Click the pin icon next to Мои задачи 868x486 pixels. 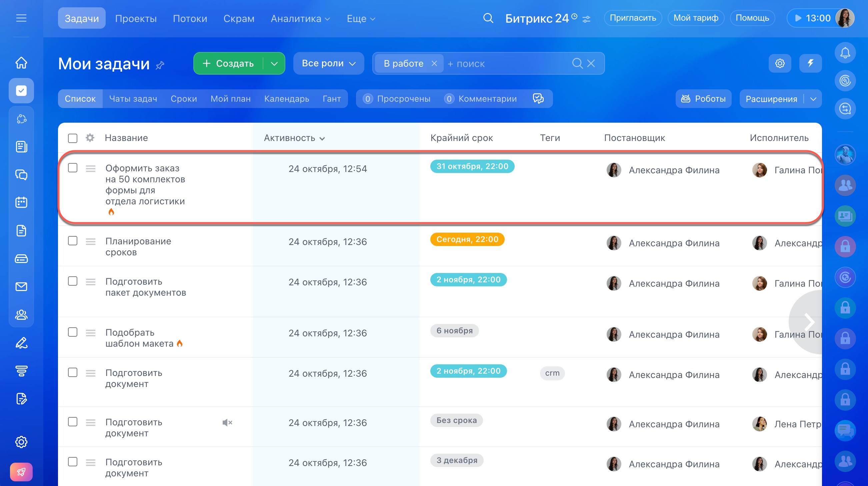pyautogui.click(x=160, y=65)
